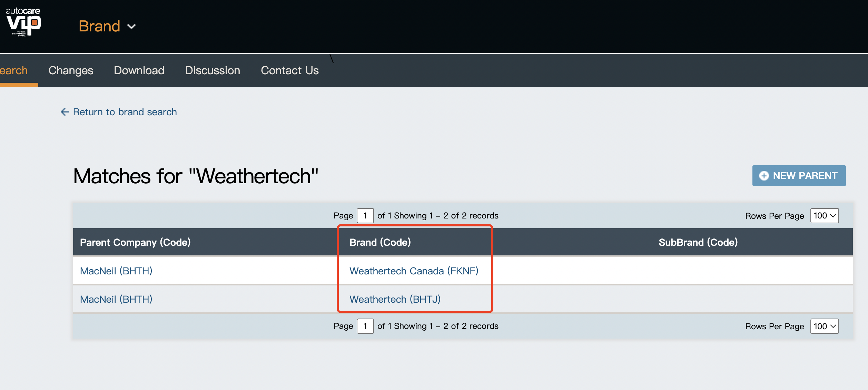868x390 pixels.
Task: Click the Autocare VIP logo
Action: point(23,21)
